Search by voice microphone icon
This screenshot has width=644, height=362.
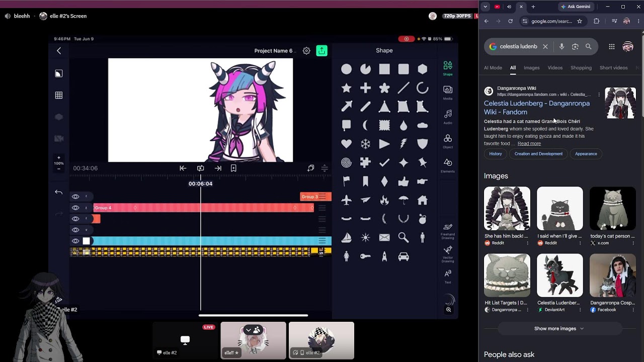click(561, 47)
